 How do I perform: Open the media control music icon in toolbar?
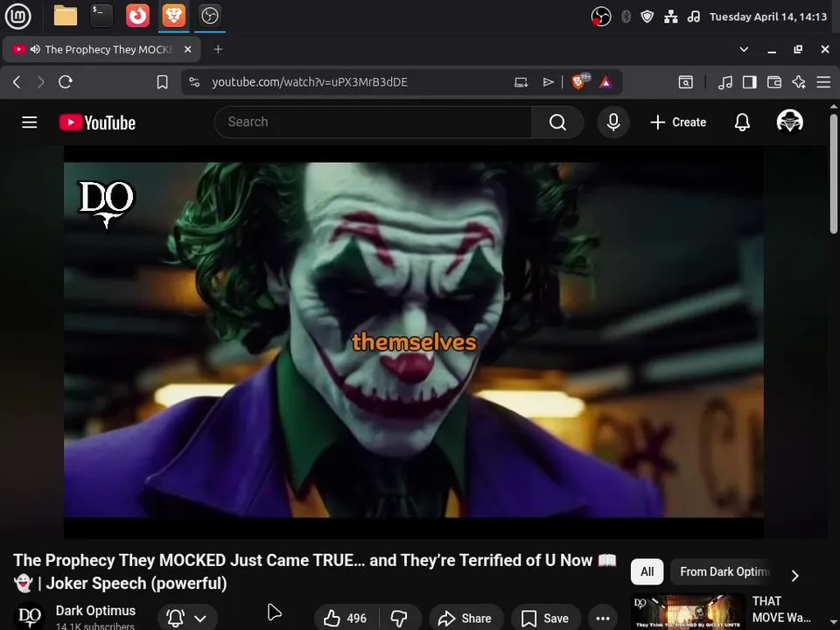(724, 82)
